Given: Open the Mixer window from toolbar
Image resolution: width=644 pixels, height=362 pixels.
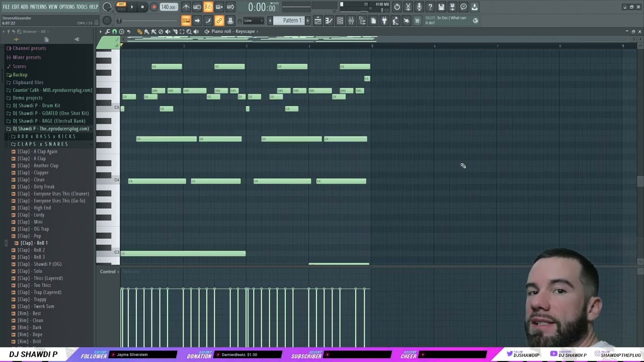Looking at the screenshot, I should coord(351,21).
